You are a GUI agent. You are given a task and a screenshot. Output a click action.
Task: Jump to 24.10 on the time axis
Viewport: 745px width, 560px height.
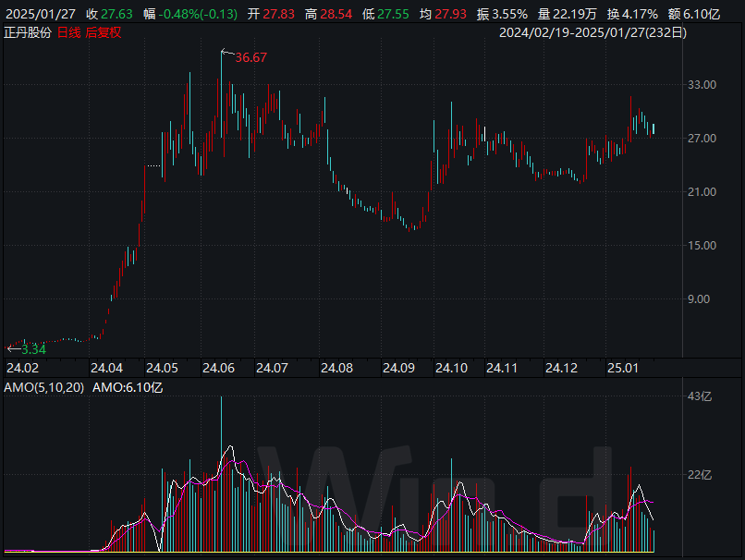tap(451, 368)
